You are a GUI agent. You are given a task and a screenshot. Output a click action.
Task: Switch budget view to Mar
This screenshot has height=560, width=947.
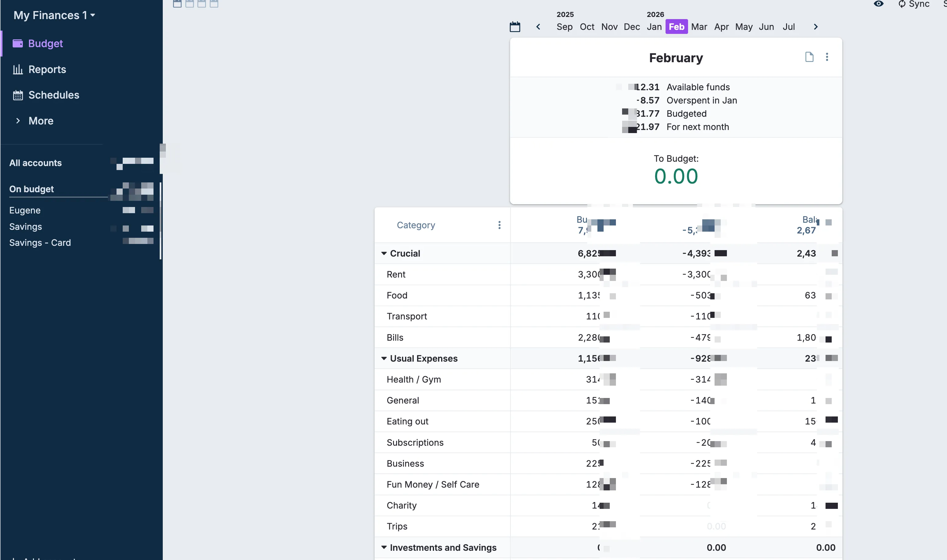pos(699,26)
